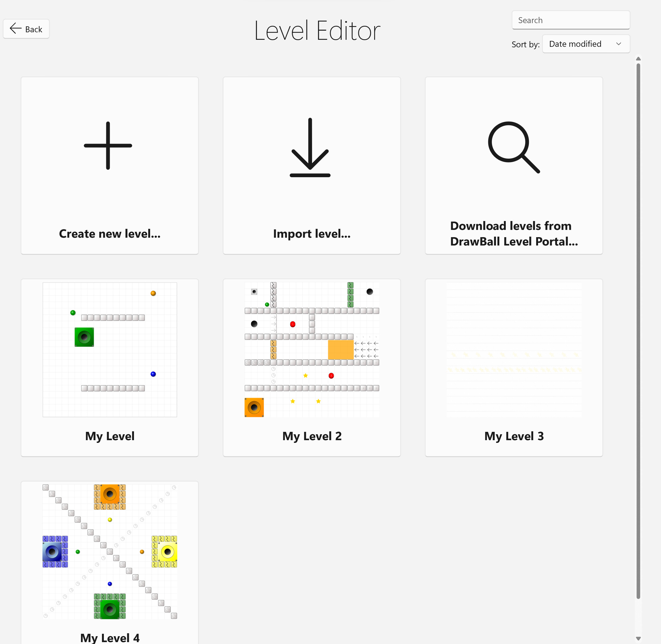Open the My Level 4 level
661x644 pixels.
pos(109,561)
